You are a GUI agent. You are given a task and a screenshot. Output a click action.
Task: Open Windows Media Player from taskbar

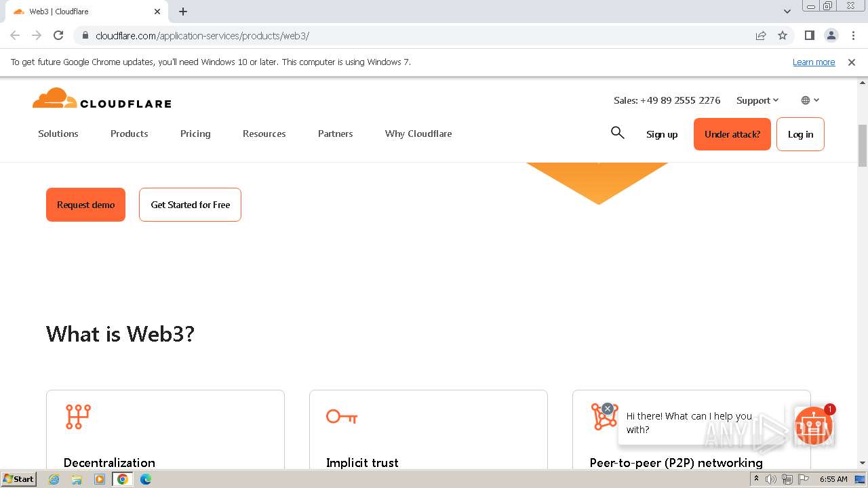pos(100,479)
